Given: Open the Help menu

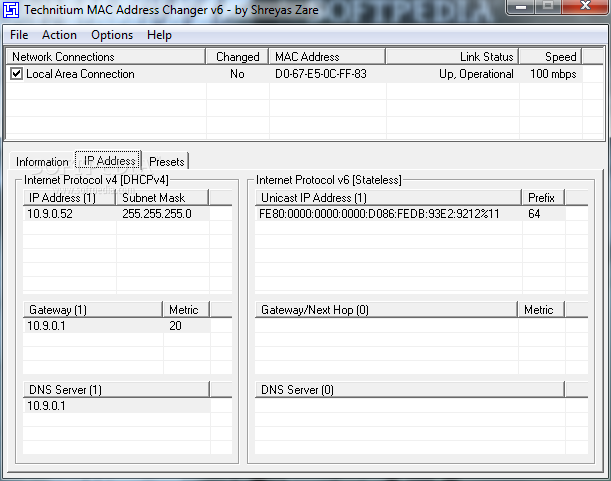Looking at the screenshot, I should click(x=159, y=35).
